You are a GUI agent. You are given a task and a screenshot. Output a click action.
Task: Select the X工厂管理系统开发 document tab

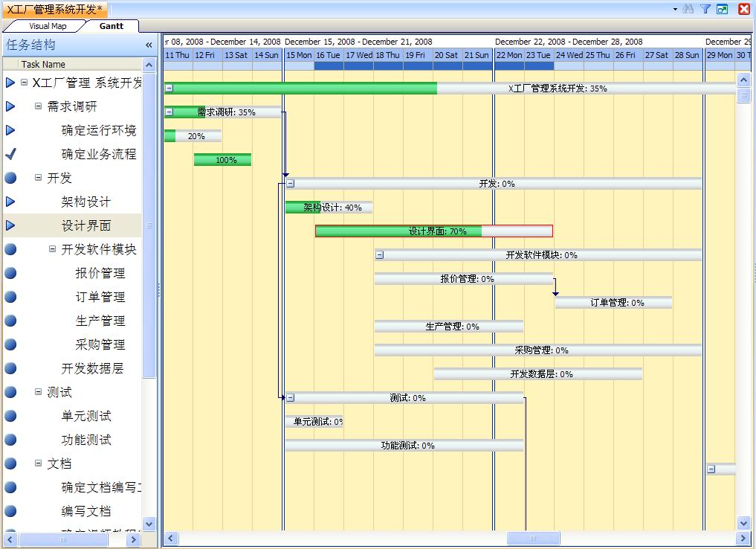coord(56,9)
